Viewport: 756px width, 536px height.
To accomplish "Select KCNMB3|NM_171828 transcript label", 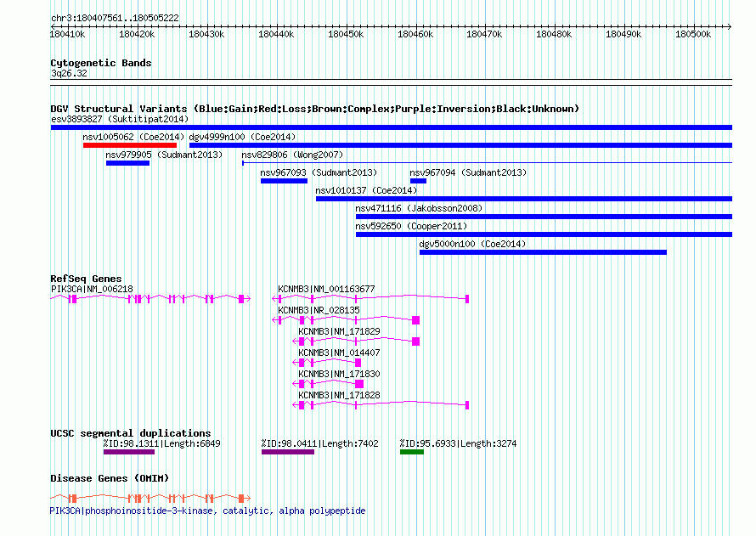I will pos(339,395).
